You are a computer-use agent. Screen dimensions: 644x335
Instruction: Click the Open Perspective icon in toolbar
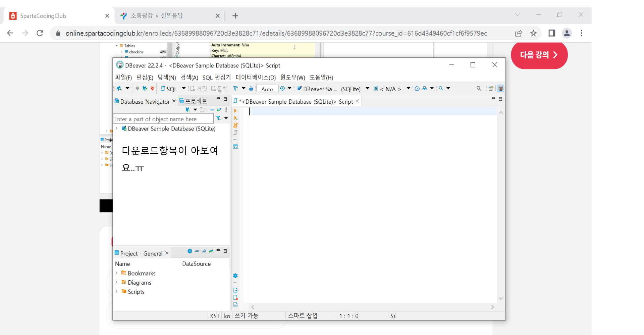[491, 88]
